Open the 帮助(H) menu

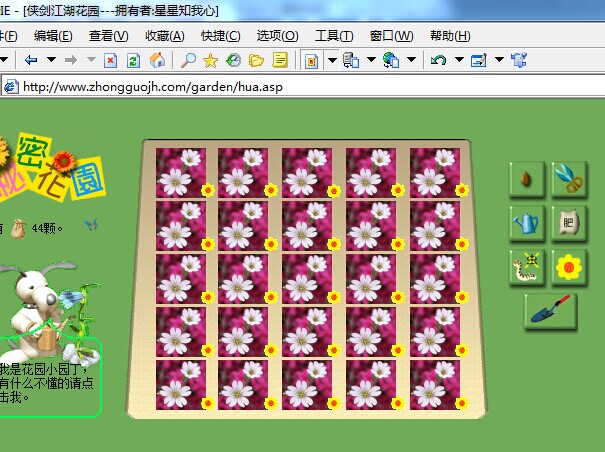coord(450,36)
